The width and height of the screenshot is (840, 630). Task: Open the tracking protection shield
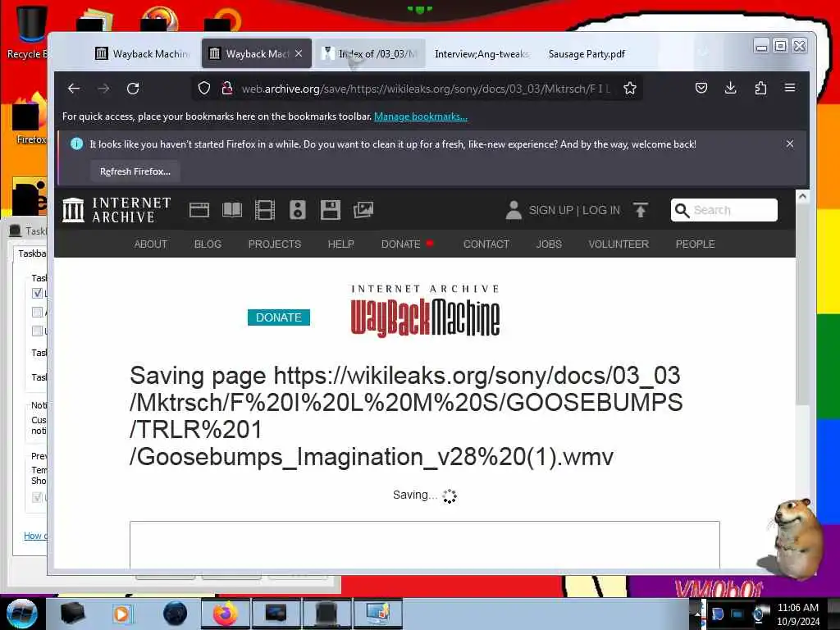click(x=204, y=89)
